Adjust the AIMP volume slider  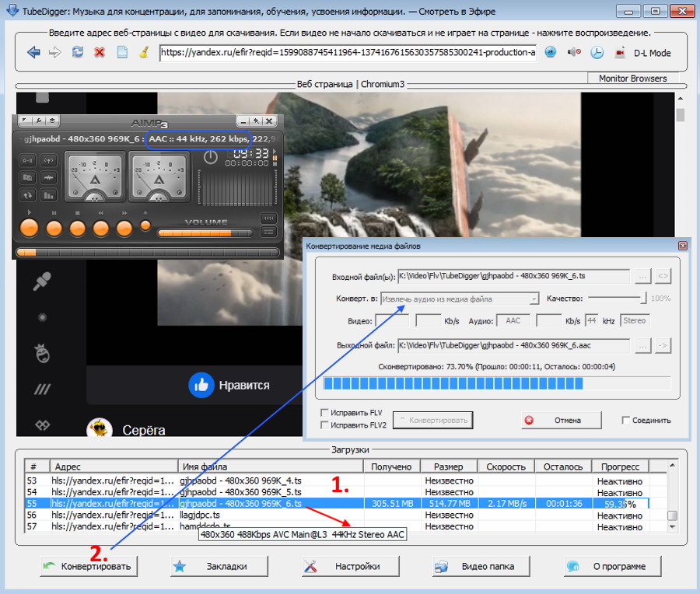[x=206, y=233]
